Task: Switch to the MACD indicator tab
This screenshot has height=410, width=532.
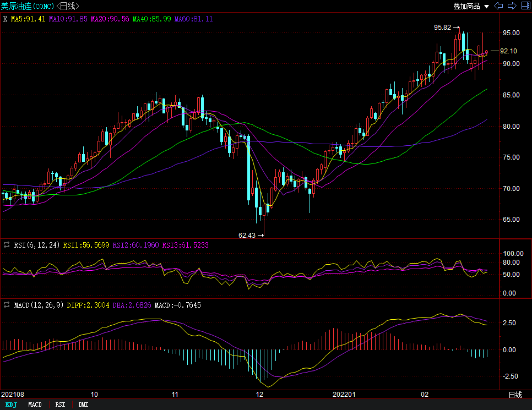Action: tap(35, 404)
